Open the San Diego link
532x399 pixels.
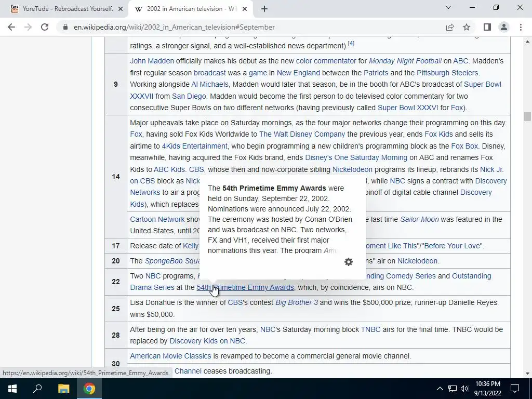coord(189,96)
